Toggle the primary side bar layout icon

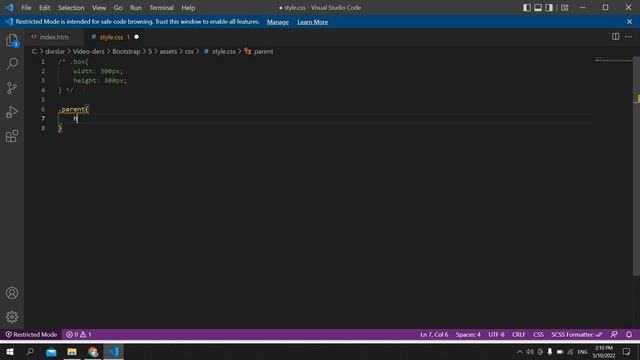point(527,8)
